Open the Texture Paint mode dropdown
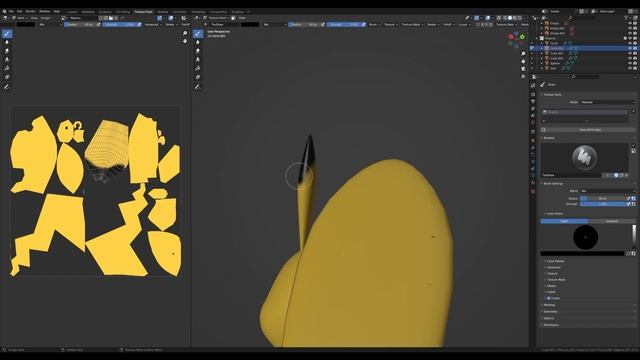This screenshot has height=360, width=640. click(x=217, y=18)
